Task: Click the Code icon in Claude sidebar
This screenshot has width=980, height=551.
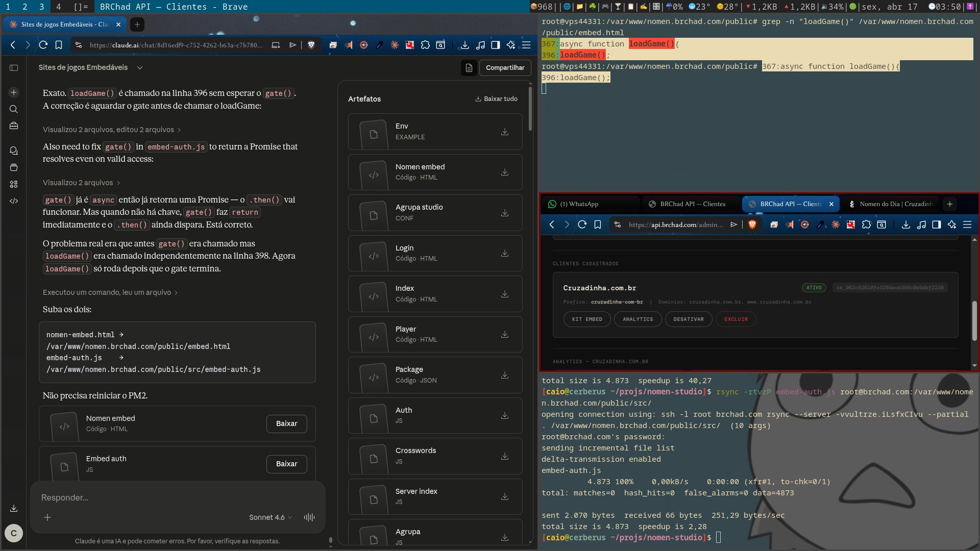Action: [14, 201]
